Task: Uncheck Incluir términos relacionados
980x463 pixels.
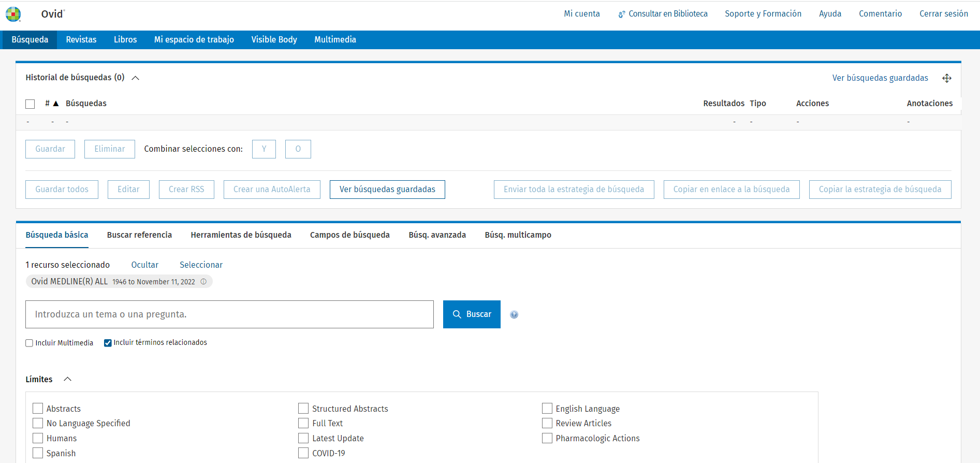Action: (x=108, y=343)
